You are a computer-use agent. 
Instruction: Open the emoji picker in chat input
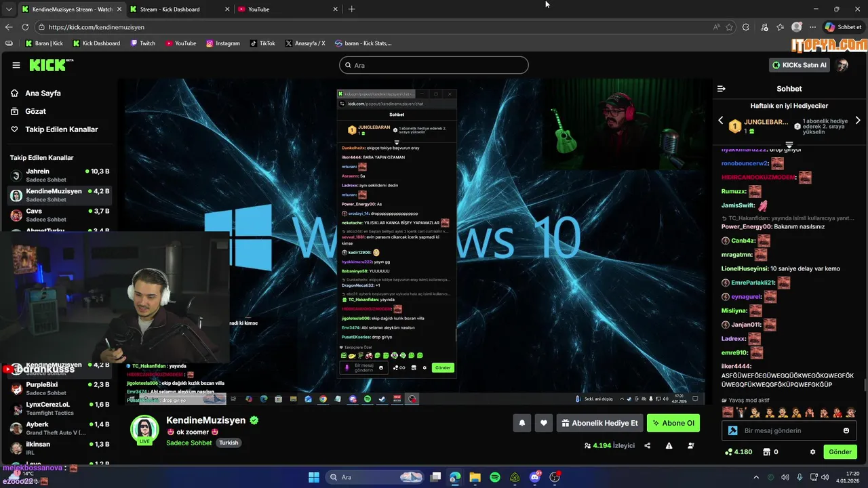click(x=846, y=430)
